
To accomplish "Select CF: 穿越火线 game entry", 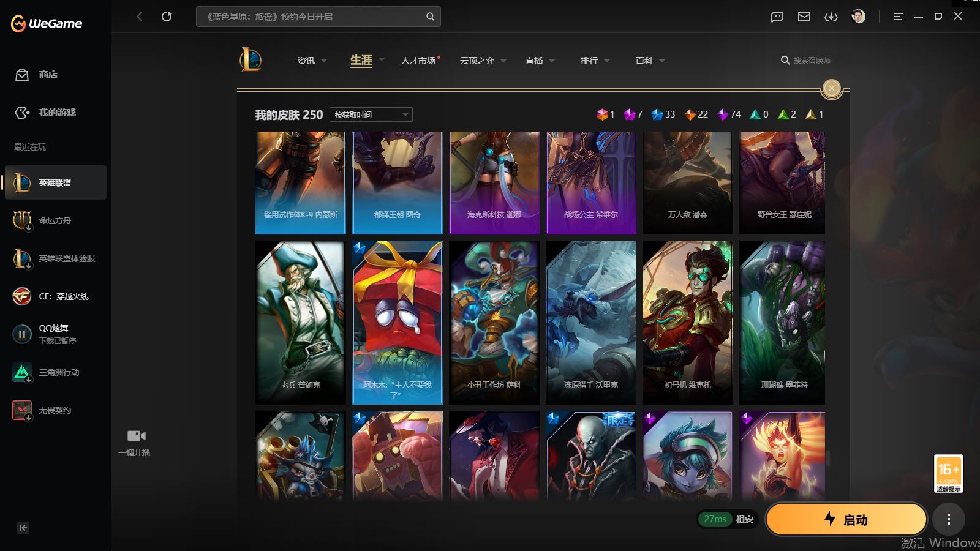I will tap(56, 296).
